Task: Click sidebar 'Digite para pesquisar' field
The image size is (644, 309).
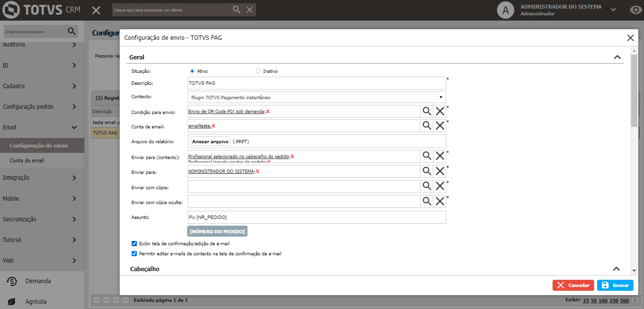Action: coord(34,31)
